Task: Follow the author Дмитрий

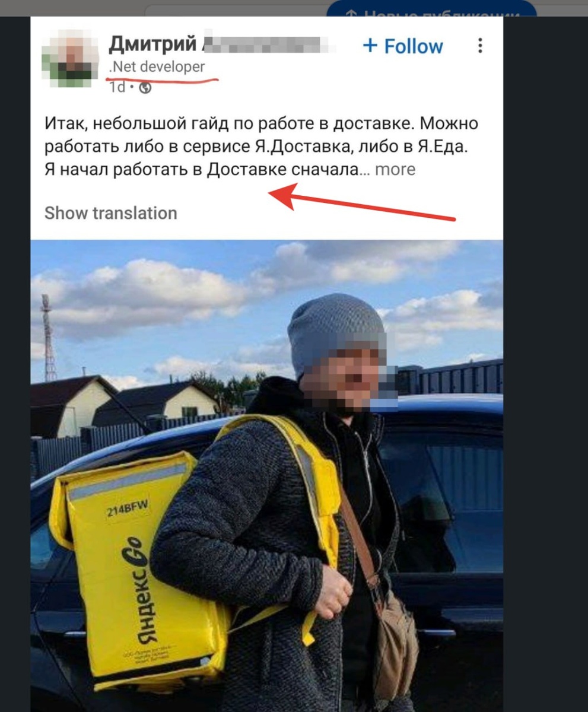Action: [403, 46]
